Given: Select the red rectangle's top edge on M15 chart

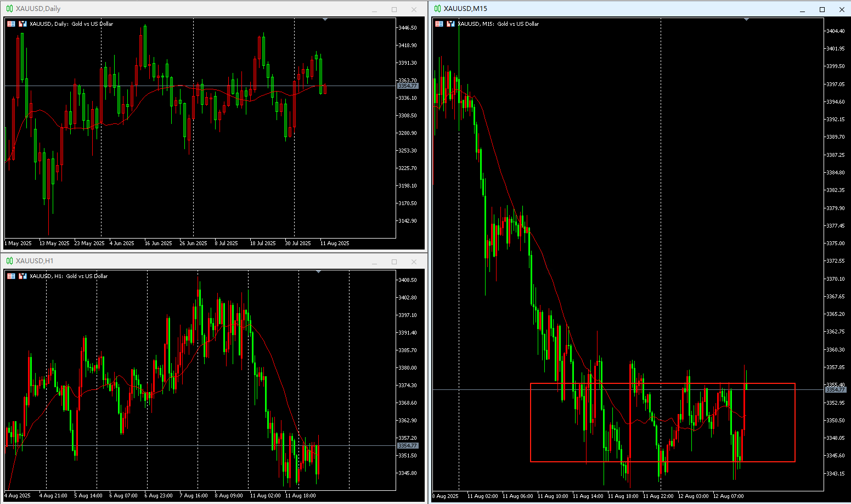Looking at the screenshot, I should coord(663,383).
